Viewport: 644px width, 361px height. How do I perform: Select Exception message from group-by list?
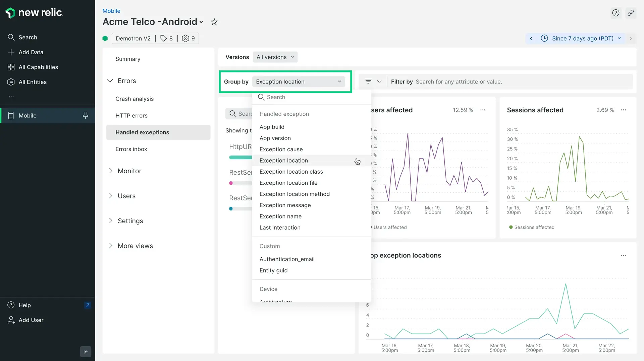pyautogui.click(x=285, y=205)
